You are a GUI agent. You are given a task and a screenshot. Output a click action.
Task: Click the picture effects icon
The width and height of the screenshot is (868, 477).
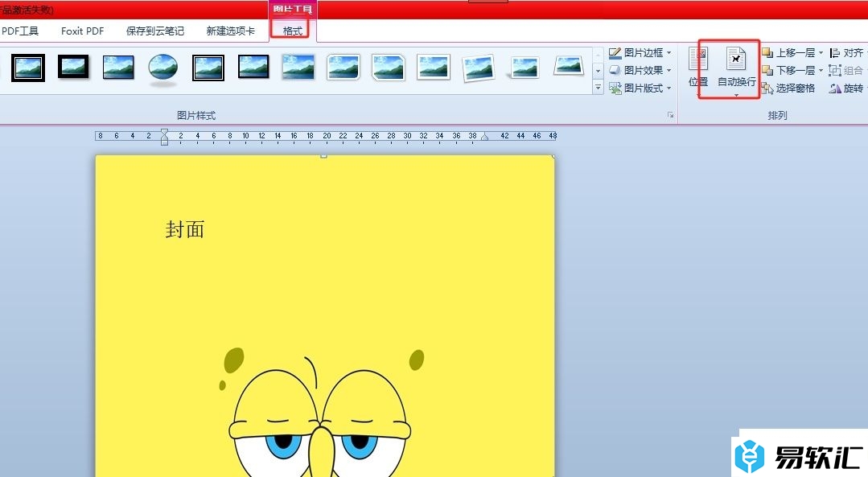click(615, 70)
